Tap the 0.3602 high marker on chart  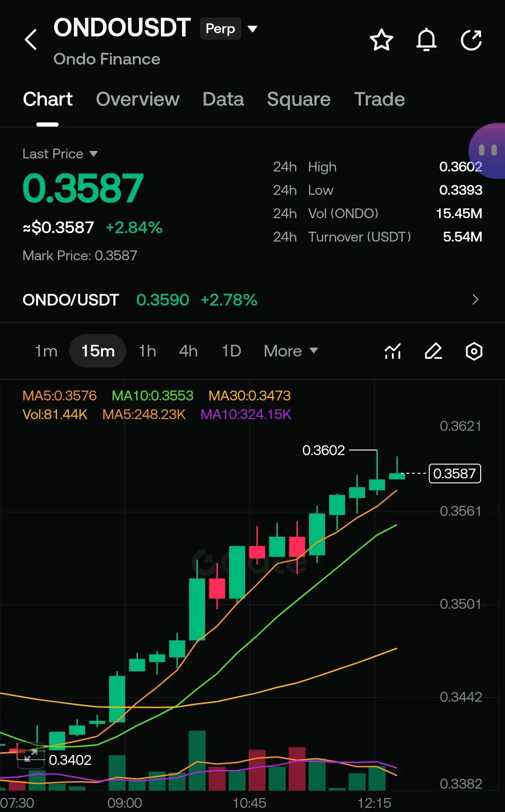324,450
